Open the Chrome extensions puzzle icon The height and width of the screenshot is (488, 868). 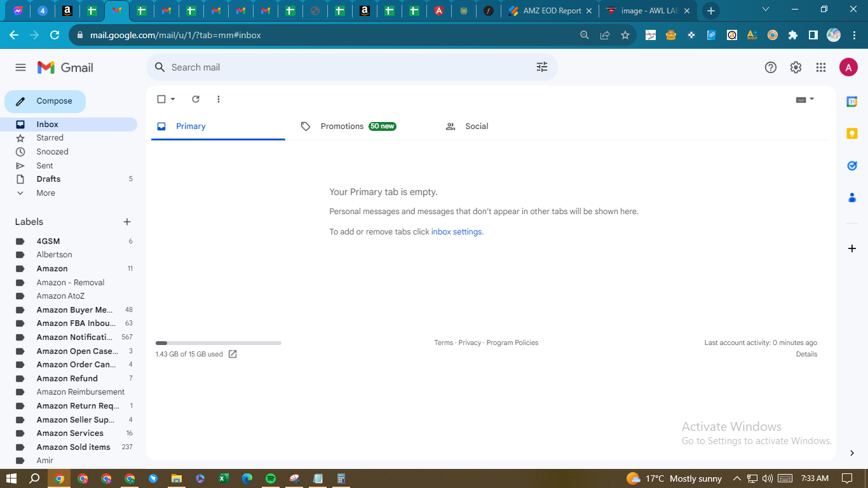coord(792,35)
